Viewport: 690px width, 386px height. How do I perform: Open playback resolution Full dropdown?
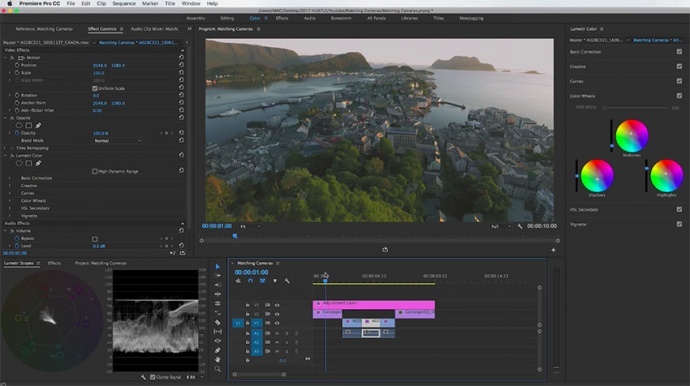point(501,226)
